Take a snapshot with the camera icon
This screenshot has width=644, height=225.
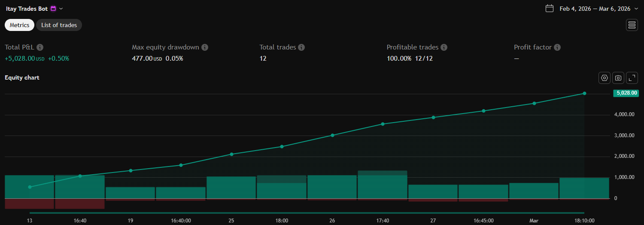[618, 78]
